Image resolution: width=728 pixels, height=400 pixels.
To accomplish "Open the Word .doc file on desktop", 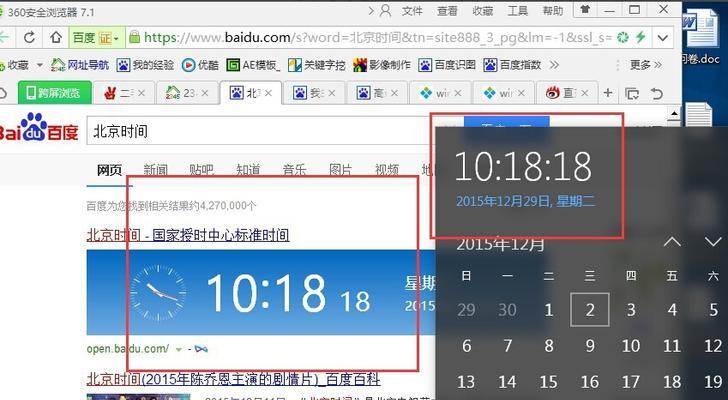I will coord(701,37).
